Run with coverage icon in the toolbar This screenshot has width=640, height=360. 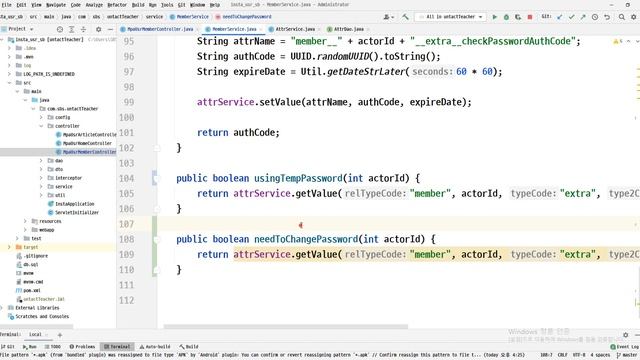[518, 17]
